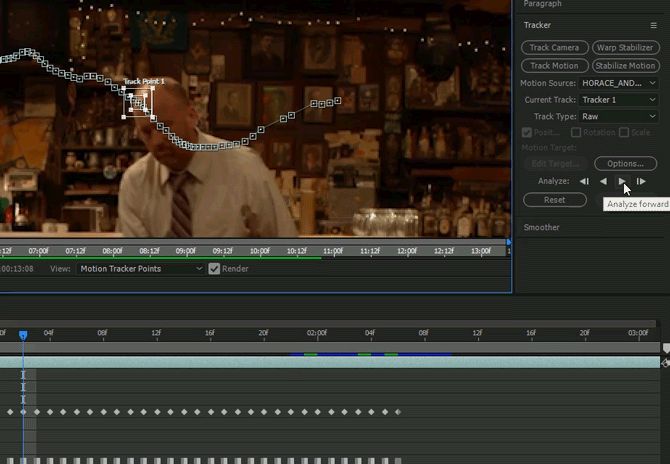Open the Current Track dropdown
This screenshot has height=464, width=670.
coord(619,100)
